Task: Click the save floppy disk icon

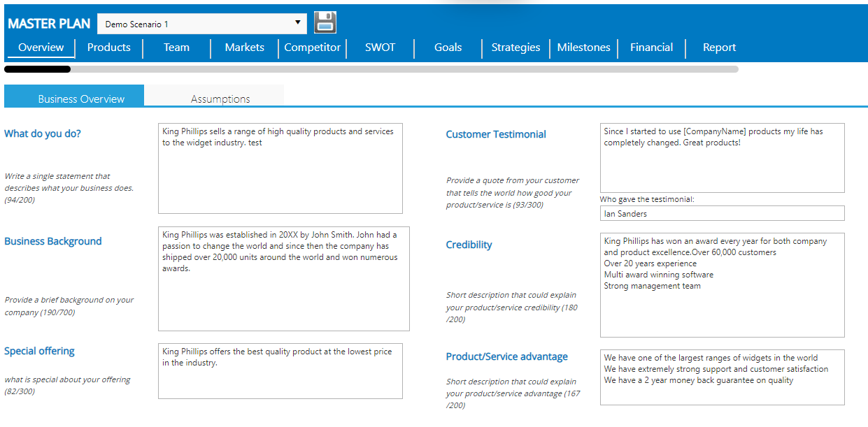Action: (x=325, y=22)
